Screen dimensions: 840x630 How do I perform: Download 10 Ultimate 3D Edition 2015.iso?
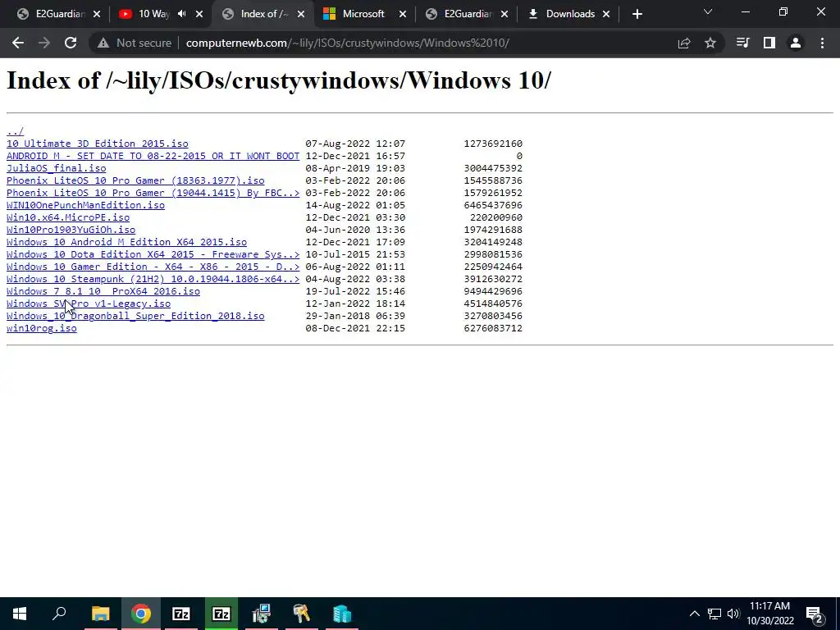coord(98,144)
